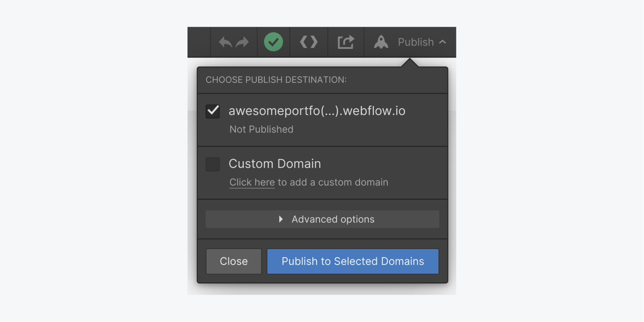Follow the Click here link to add a custom domain
This screenshot has height=322, width=644.
pyautogui.click(x=251, y=182)
